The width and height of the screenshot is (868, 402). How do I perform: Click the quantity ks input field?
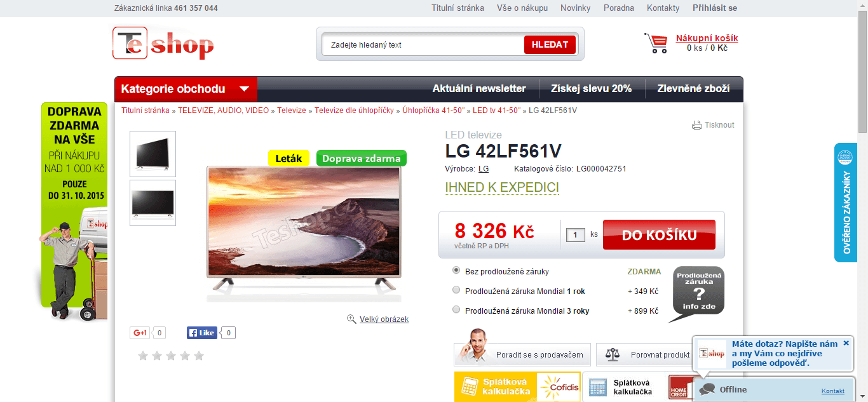[576, 235]
